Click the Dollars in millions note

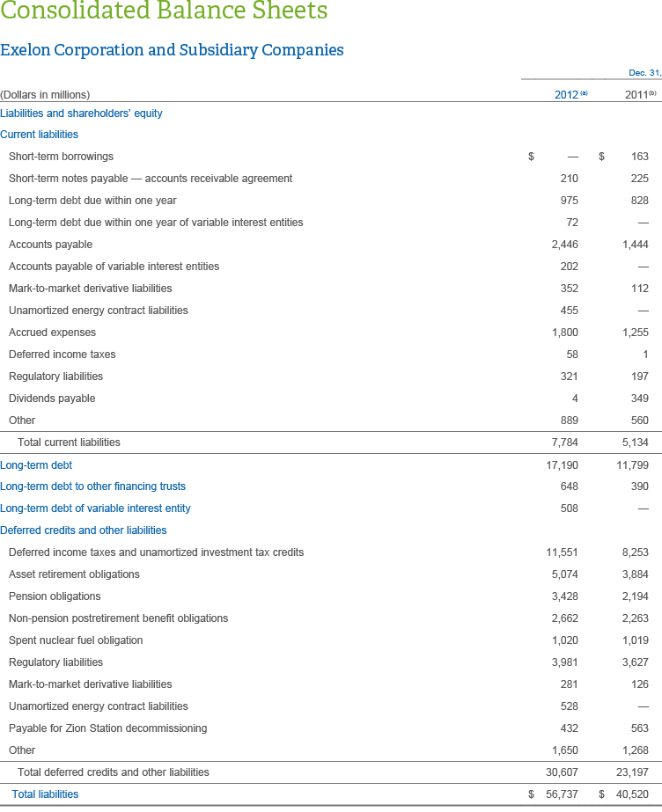[x=45, y=95]
